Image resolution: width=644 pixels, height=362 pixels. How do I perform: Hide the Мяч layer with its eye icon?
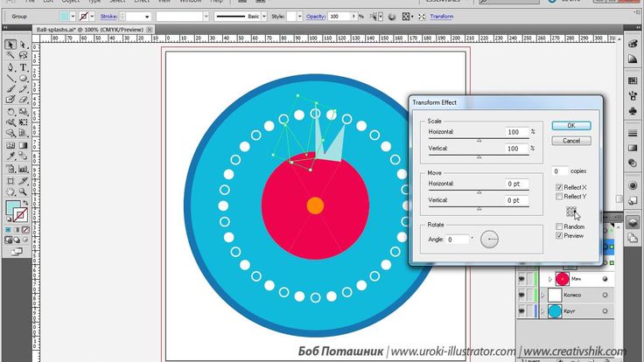click(x=521, y=279)
